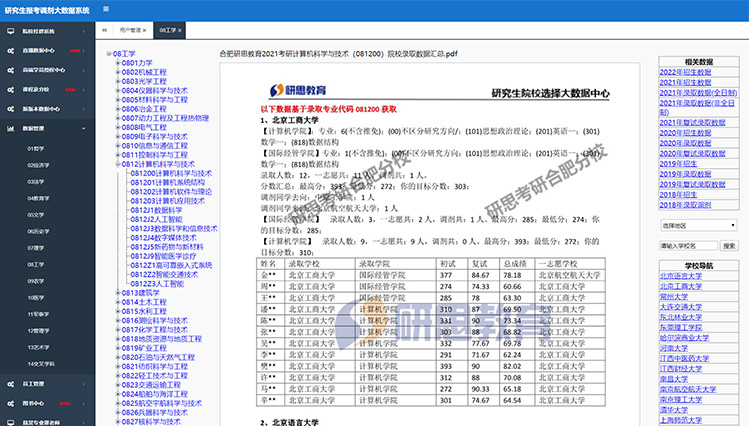Open 大连交通大学 in school navigation

coord(681,307)
